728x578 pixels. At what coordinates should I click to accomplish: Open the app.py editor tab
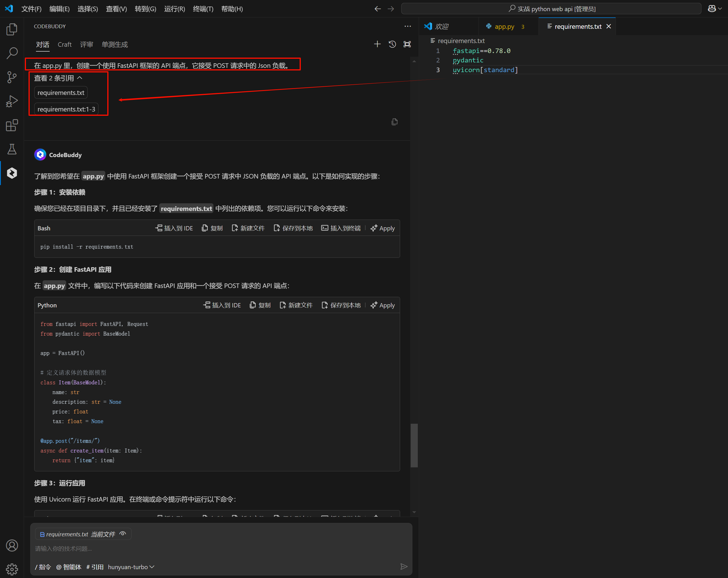[x=504, y=26]
